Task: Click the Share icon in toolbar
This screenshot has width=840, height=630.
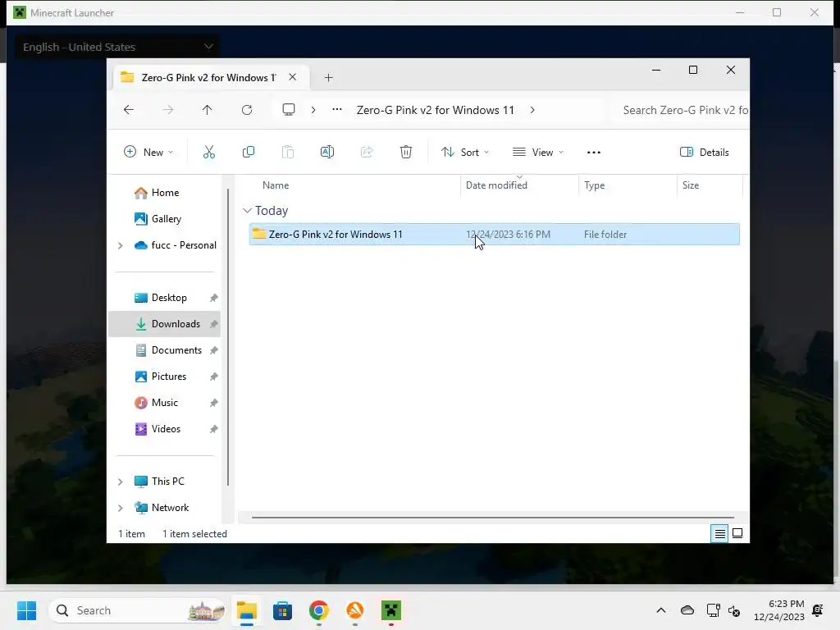Action: tap(367, 152)
